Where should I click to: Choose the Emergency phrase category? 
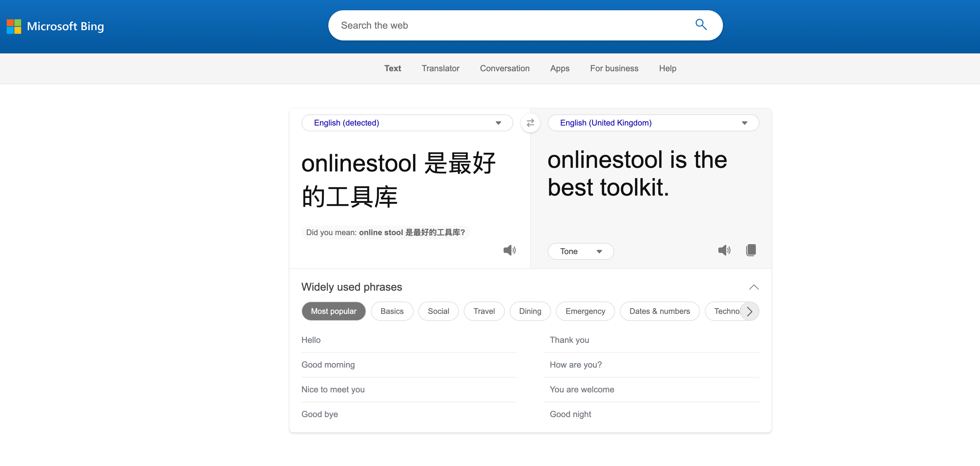pos(585,311)
